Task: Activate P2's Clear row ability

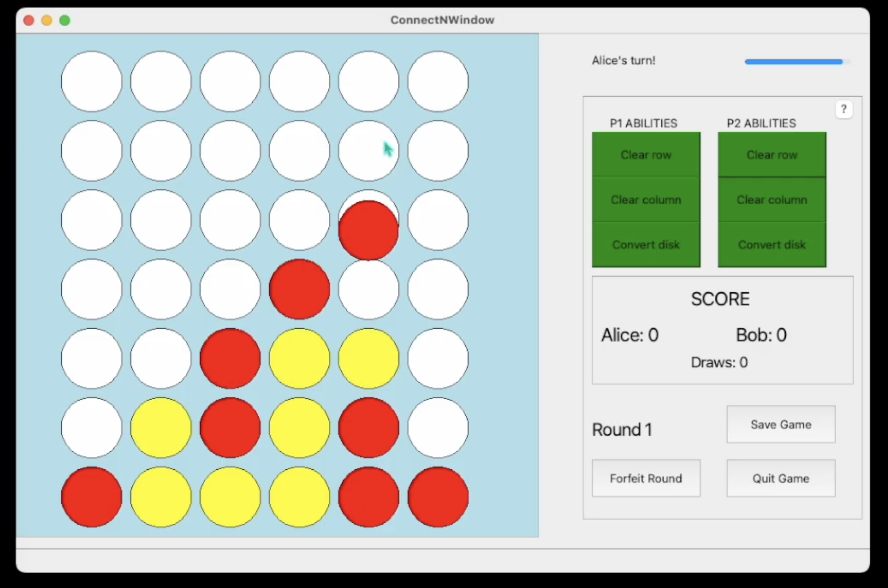Action: (x=772, y=155)
